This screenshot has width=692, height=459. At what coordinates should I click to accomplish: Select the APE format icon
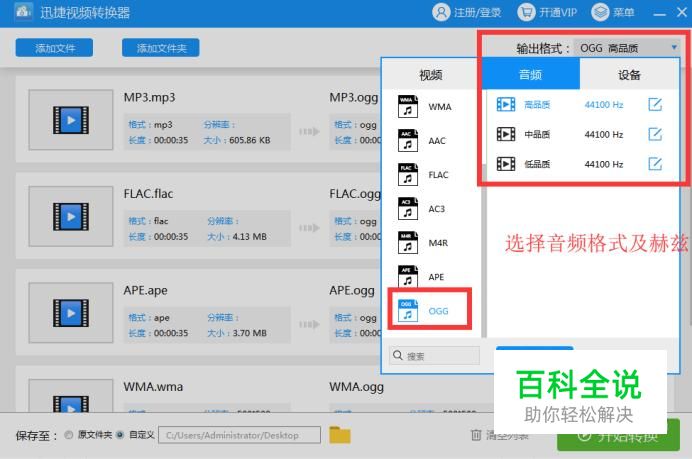(x=408, y=276)
